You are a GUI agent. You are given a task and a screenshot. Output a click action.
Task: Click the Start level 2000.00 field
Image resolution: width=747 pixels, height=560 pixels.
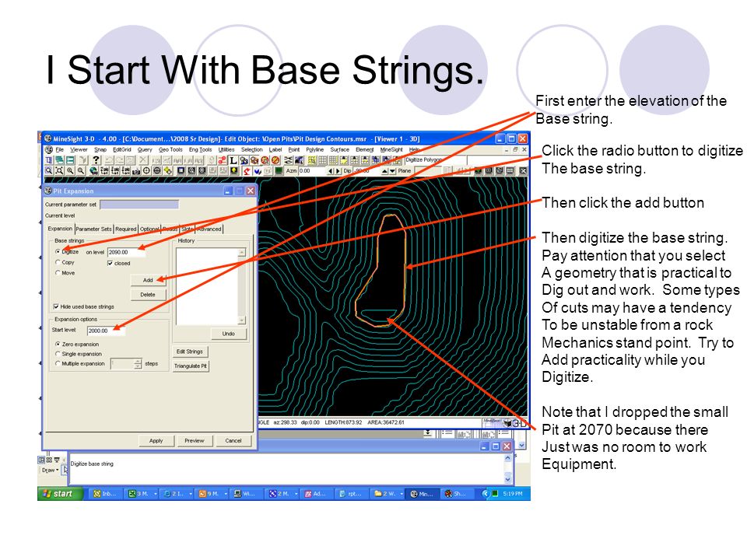pyautogui.click(x=106, y=331)
